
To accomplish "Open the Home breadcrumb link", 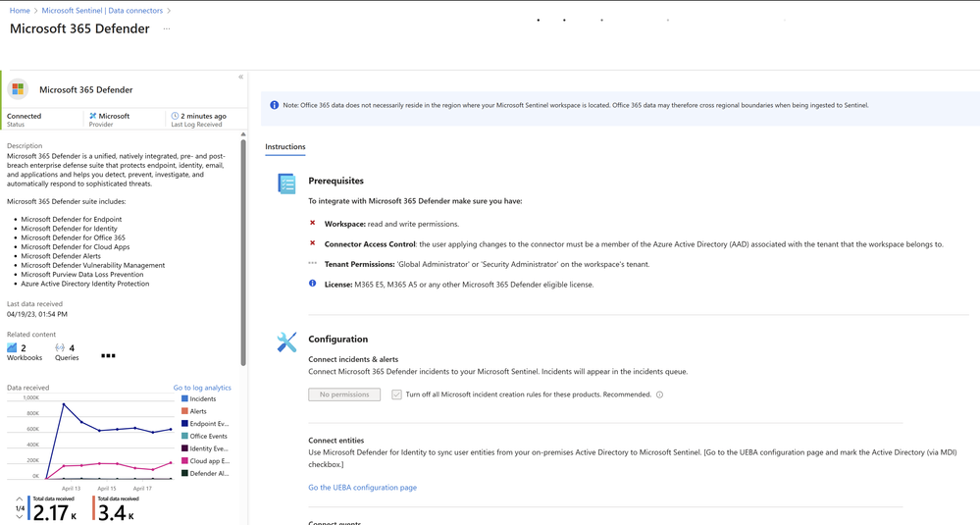I will tap(20, 11).
